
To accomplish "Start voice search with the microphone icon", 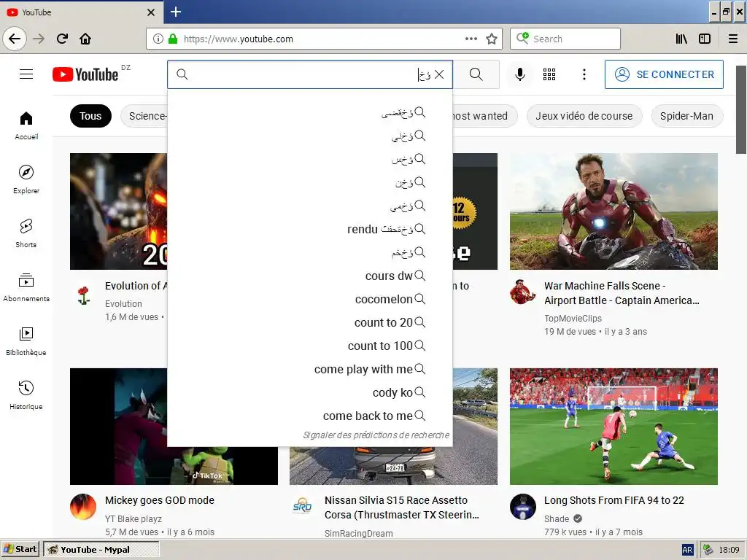I will tap(520, 74).
